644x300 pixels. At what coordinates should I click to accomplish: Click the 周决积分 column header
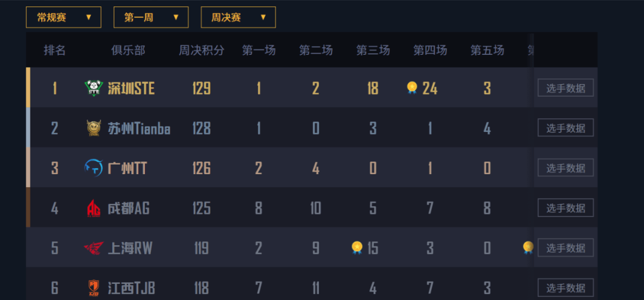pos(202,51)
